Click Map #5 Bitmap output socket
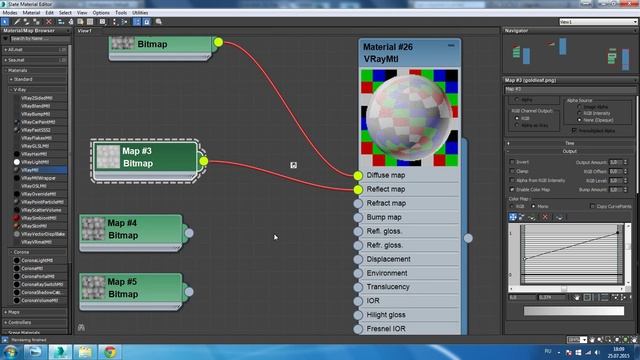The height and width of the screenshot is (360, 640). [189, 292]
